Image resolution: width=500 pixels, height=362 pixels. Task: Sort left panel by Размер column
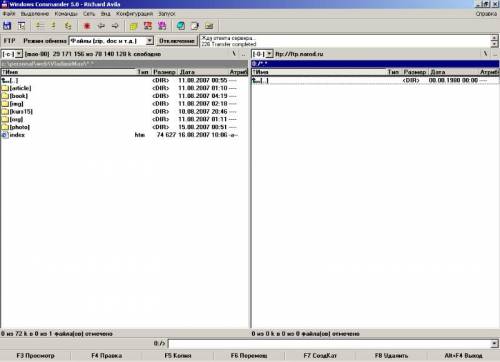pyautogui.click(x=164, y=72)
